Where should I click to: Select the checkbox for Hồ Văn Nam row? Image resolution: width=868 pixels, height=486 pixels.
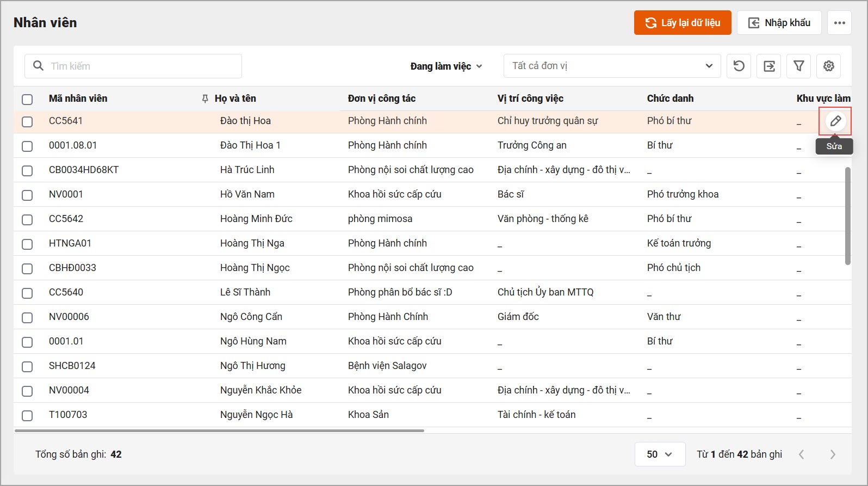[27, 195]
